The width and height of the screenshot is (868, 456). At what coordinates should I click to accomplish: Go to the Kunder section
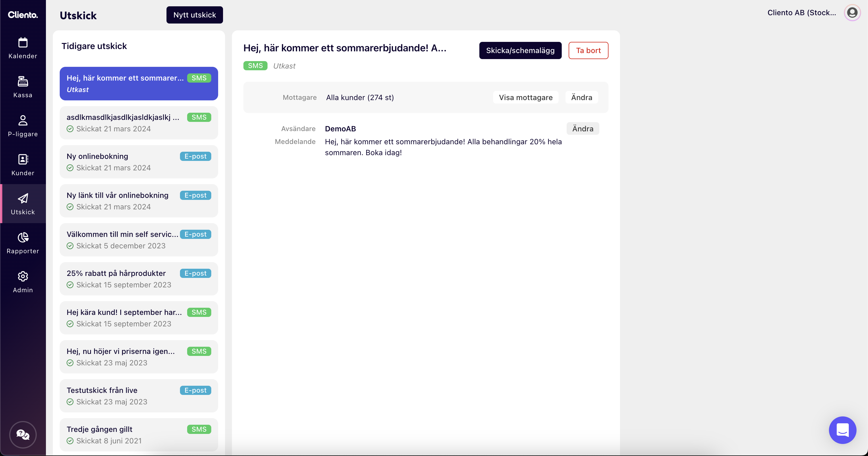(23, 165)
